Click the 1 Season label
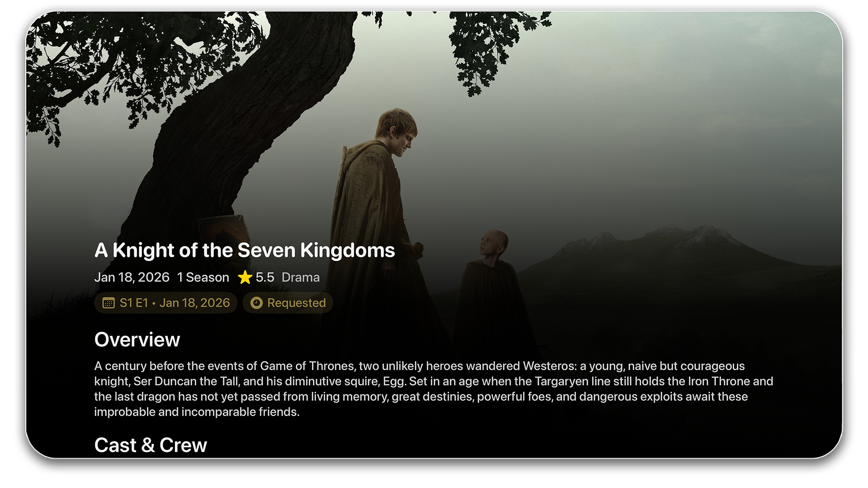The image size is (868, 488). 203,277
